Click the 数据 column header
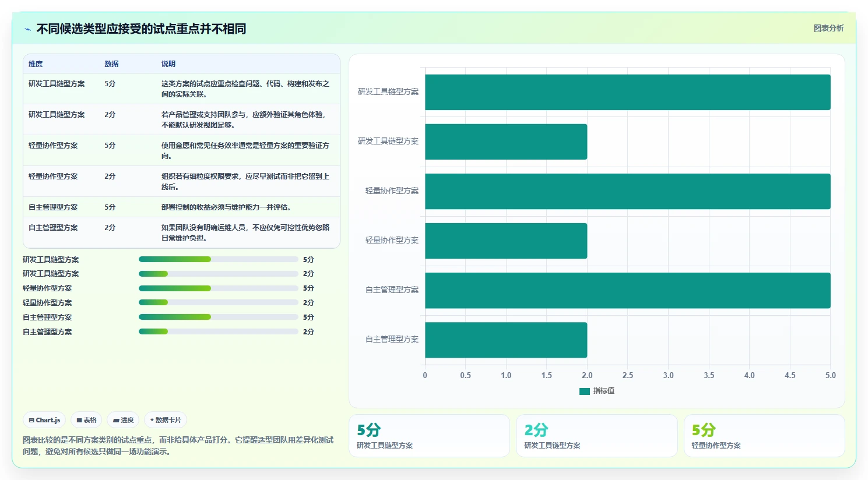Image resolution: width=868 pixels, height=480 pixels. 111,64
